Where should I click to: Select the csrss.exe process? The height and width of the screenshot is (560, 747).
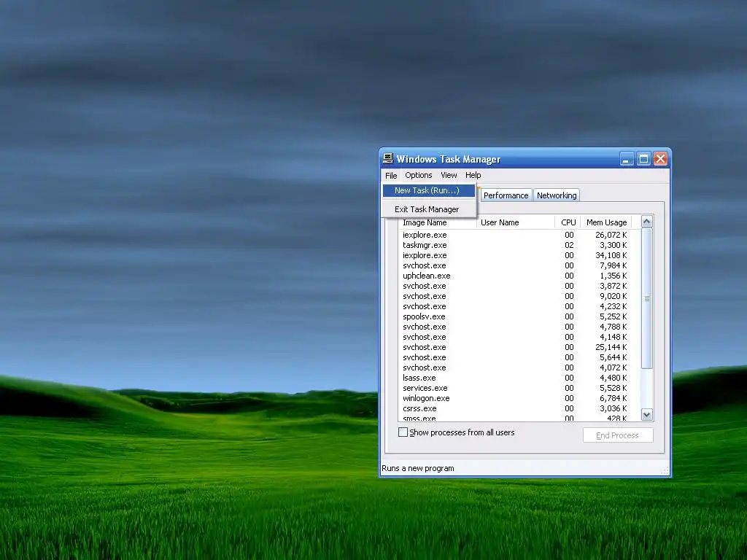514,408
